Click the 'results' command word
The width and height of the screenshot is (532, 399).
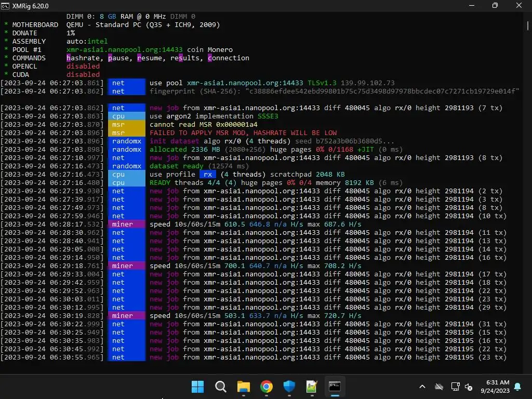point(185,58)
